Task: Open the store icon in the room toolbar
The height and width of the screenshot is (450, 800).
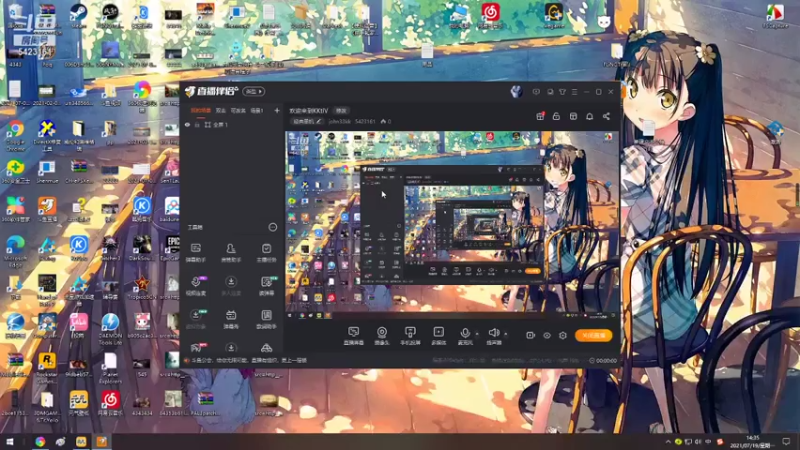Action: click(x=573, y=116)
